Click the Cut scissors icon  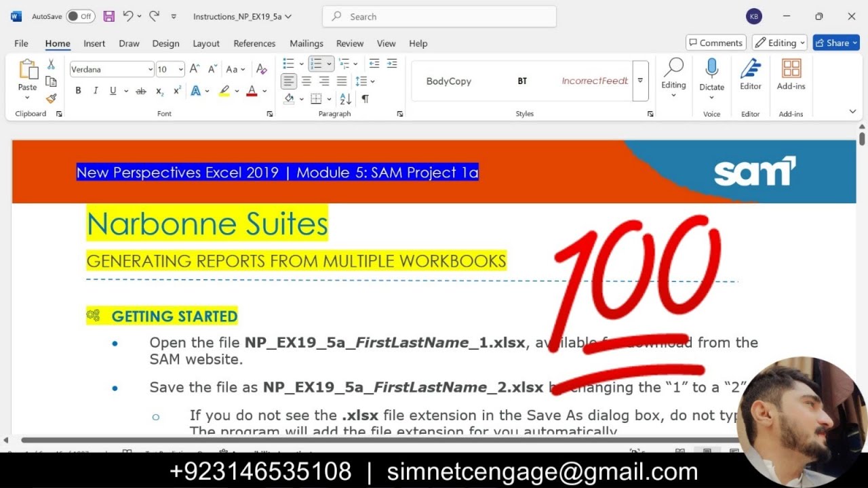(51, 65)
